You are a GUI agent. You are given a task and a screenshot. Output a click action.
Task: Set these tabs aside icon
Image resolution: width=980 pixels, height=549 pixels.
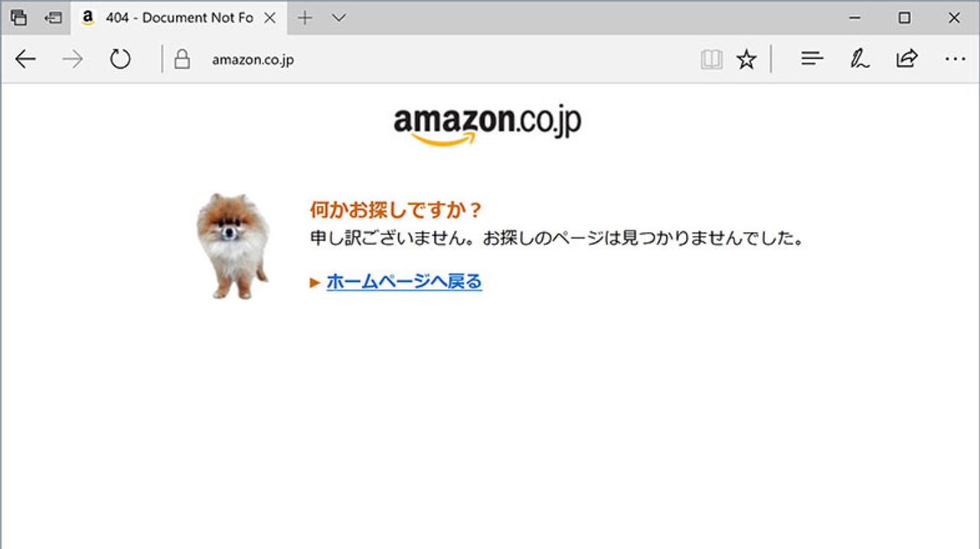(53, 18)
